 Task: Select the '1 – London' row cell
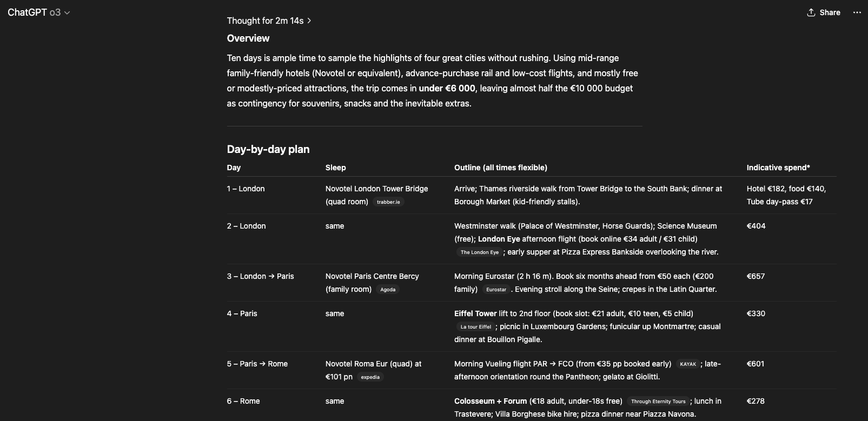coord(246,189)
